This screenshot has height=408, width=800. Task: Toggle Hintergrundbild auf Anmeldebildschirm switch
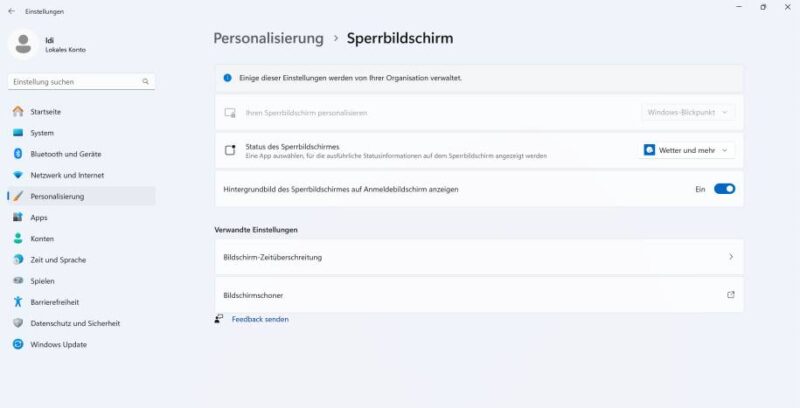(x=724, y=188)
